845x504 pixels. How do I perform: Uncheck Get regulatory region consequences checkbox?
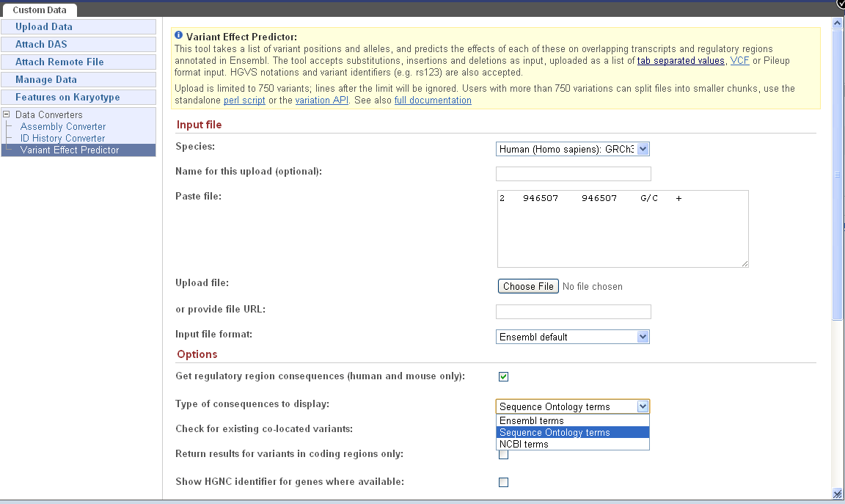(x=503, y=377)
